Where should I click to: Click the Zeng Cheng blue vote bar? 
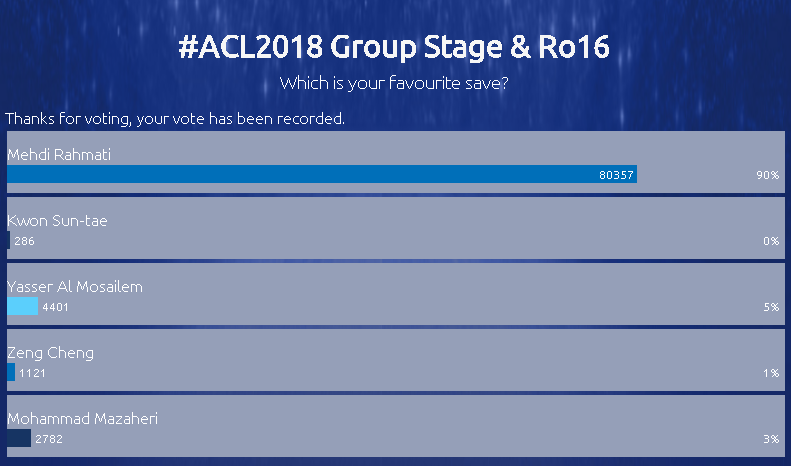(11, 372)
